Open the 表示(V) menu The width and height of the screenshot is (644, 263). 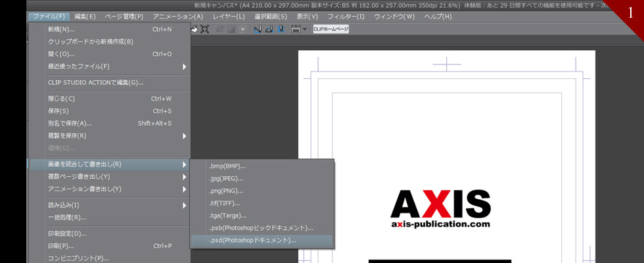[308, 16]
